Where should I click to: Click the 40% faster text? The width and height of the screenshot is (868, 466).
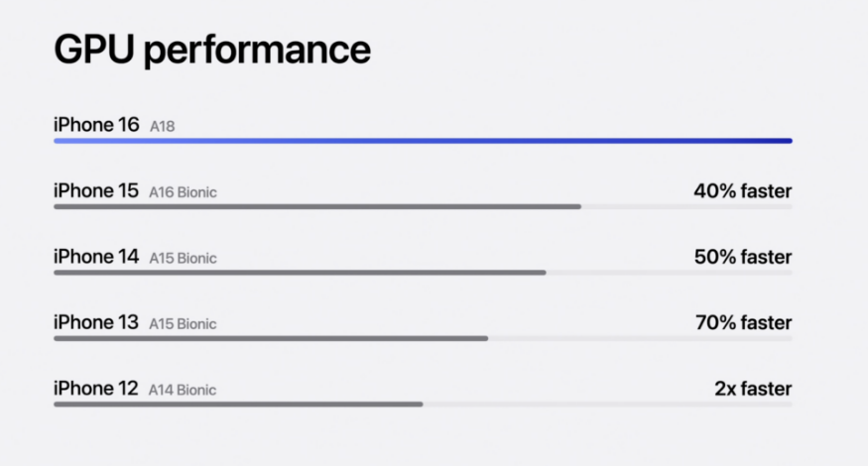pos(742,190)
